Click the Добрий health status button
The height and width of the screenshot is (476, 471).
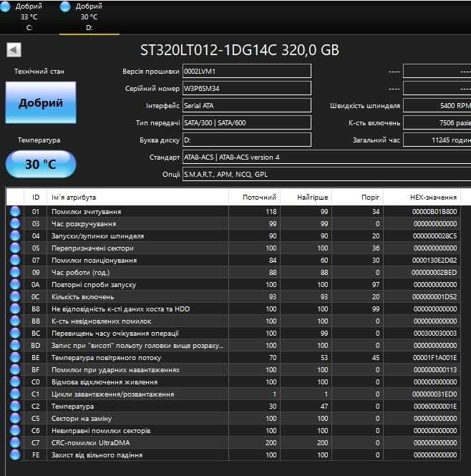(41, 102)
